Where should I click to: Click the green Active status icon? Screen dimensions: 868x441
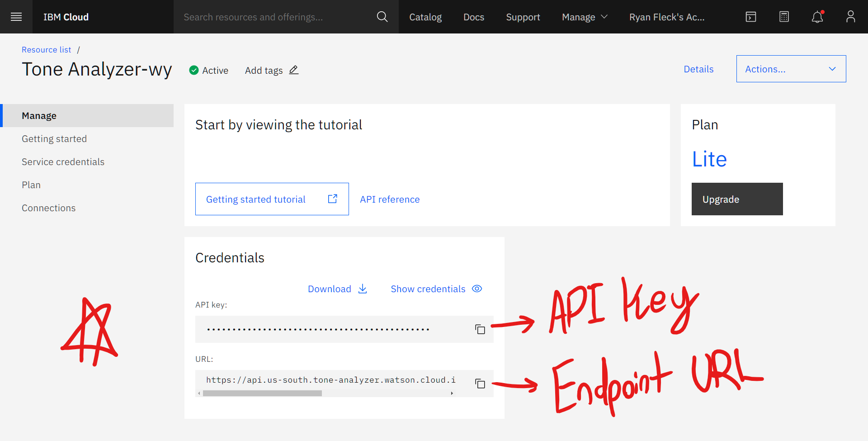194,70
